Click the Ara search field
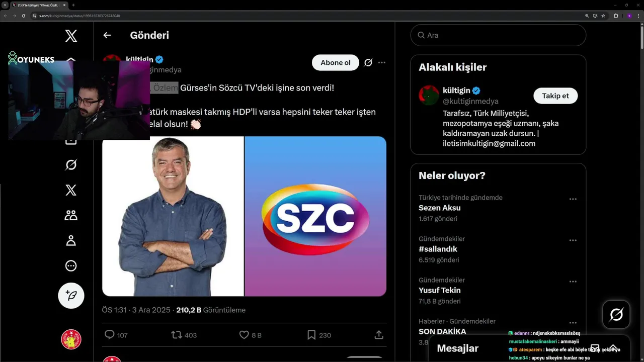 pos(498,35)
